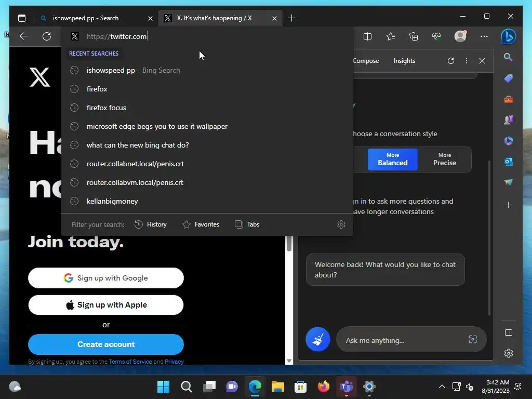Open the sidebar Tools briefcase icon

click(508, 99)
